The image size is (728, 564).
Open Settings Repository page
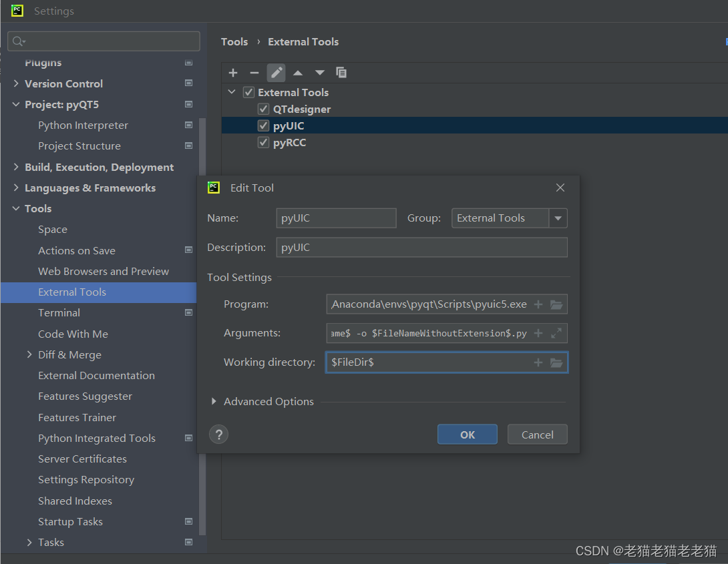coord(86,480)
